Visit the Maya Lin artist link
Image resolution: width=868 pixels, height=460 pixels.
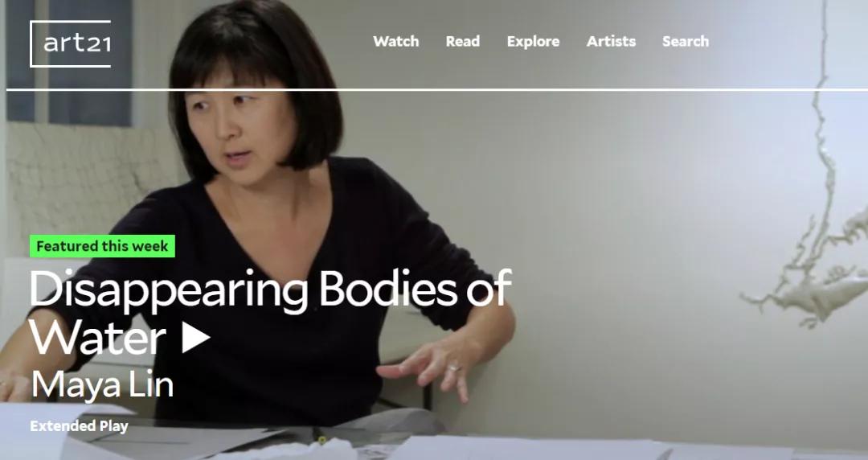click(x=102, y=385)
